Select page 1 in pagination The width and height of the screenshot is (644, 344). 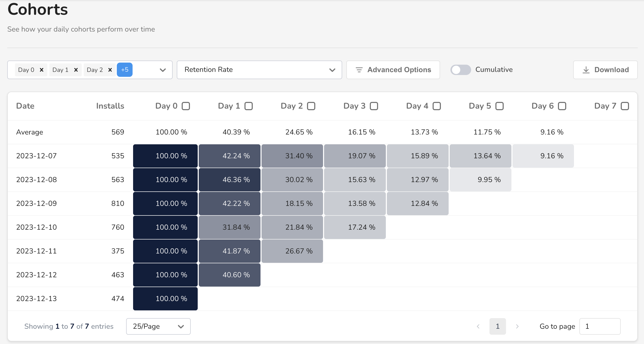[x=498, y=326]
